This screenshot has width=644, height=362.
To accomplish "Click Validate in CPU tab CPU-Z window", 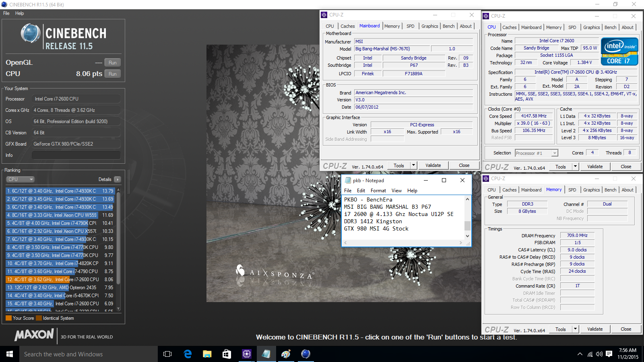I will (x=595, y=167).
